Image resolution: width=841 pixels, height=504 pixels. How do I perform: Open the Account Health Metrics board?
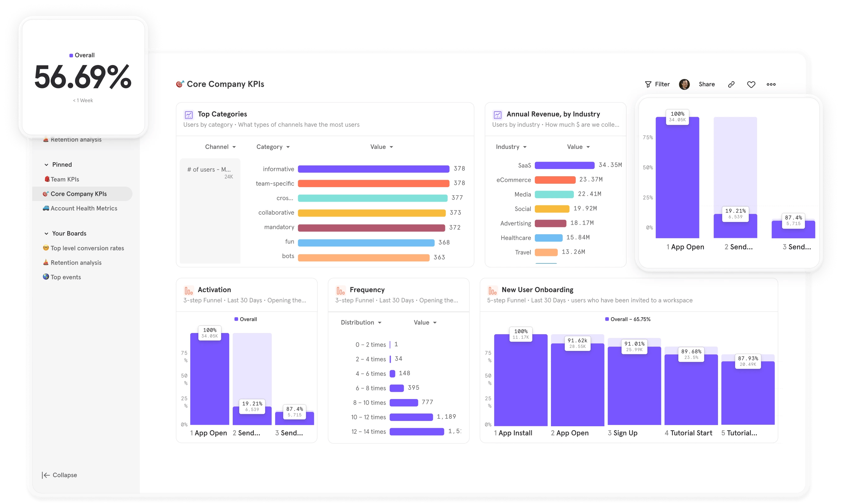pyautogui.click(x=84, y=208)
